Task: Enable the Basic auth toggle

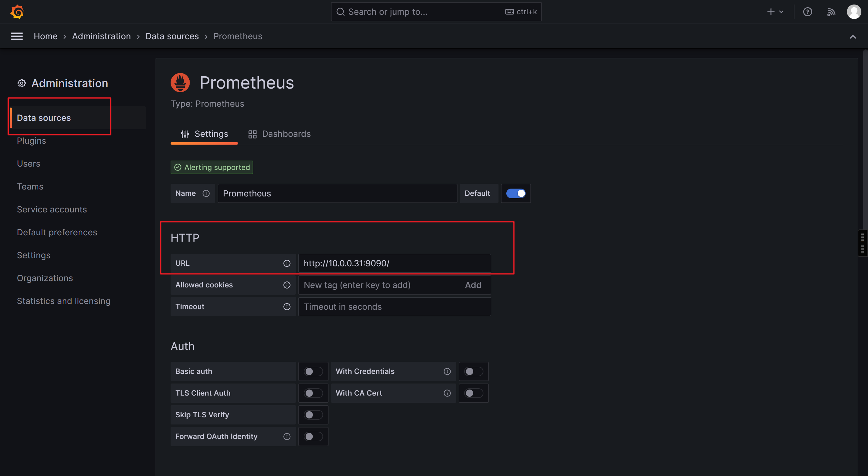Action: coord(313,371)
